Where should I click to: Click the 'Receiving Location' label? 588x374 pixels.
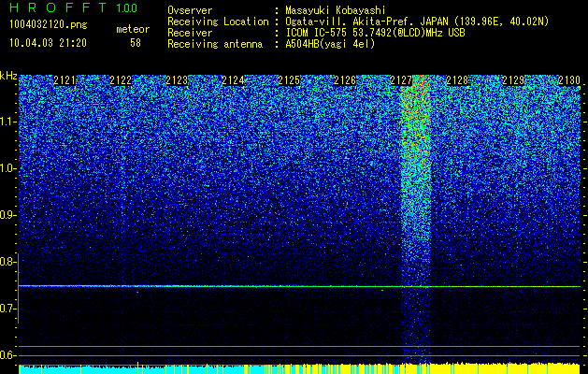tap(218, 22)
